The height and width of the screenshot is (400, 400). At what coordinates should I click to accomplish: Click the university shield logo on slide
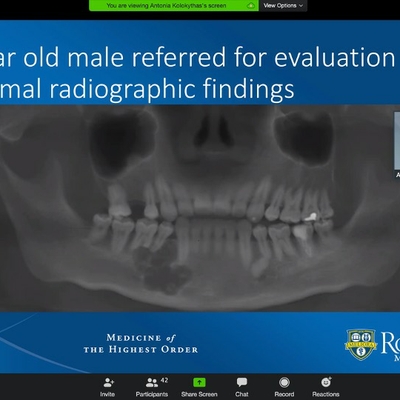tap(361, 345)
